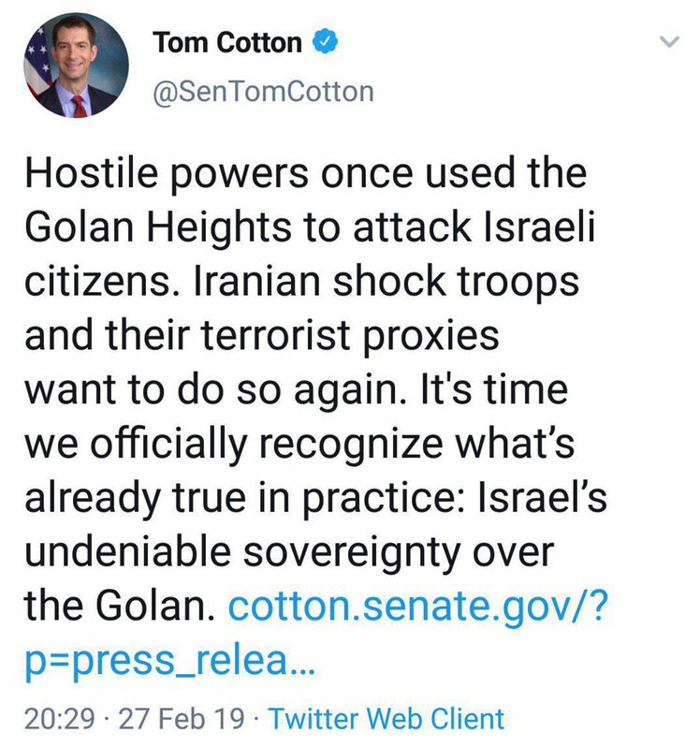Open the tweet options chevron menu
The height and width of the screenshot is (747, 700).
(x=670, y=42)
